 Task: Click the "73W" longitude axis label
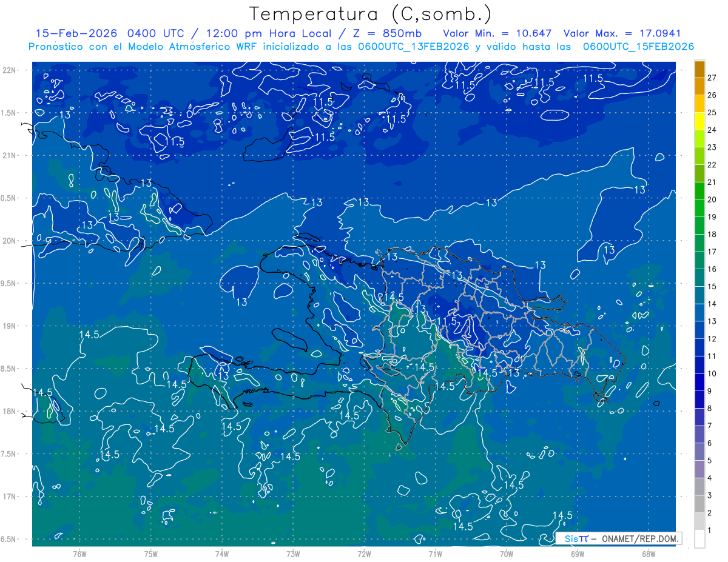coord(293,554)
